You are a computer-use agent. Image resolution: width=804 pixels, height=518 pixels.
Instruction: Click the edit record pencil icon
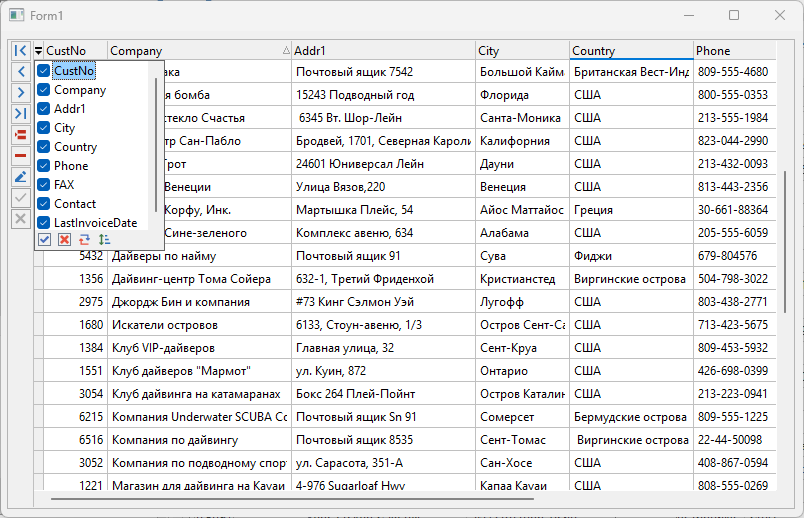point(20,177)
